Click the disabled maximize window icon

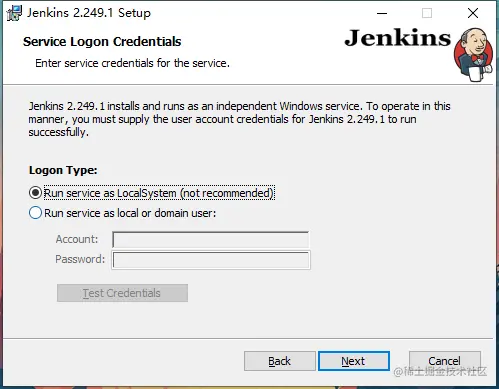tap(427, 13)
